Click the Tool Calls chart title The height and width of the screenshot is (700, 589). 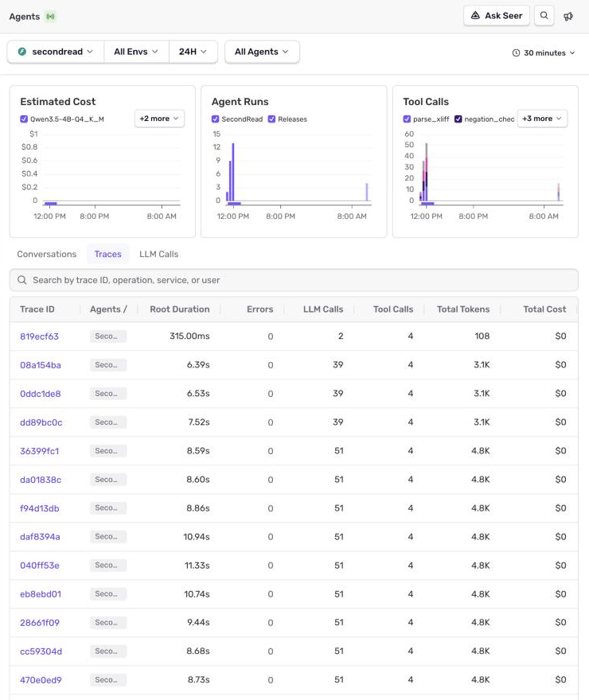(x=426, y=101)
